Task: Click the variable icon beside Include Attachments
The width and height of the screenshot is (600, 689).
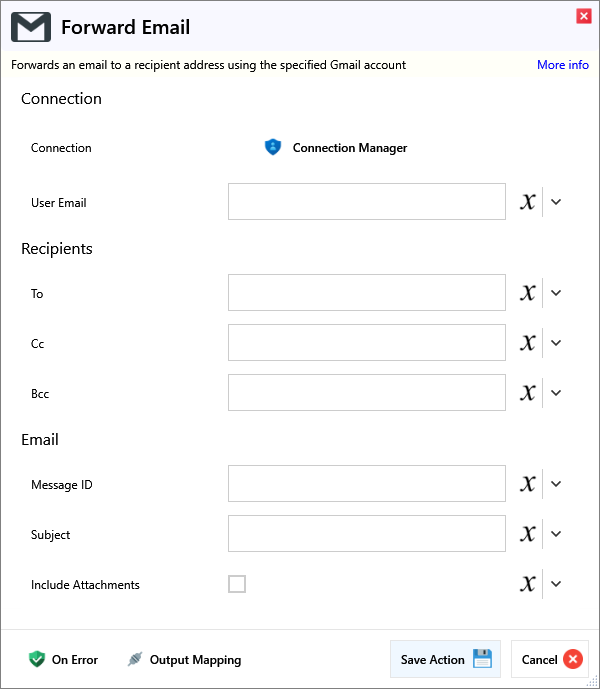Action: point(528,584)
